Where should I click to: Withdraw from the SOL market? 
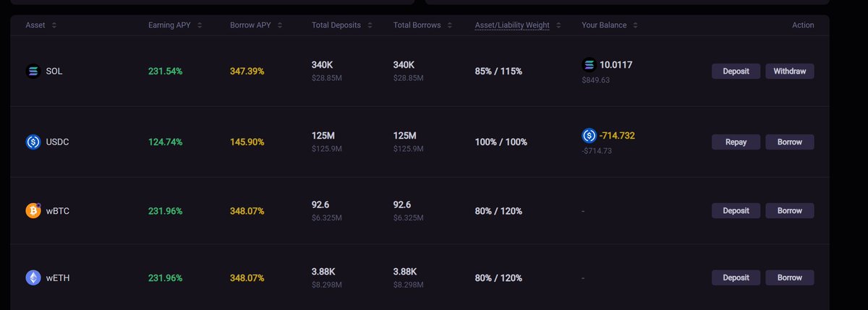790,72
